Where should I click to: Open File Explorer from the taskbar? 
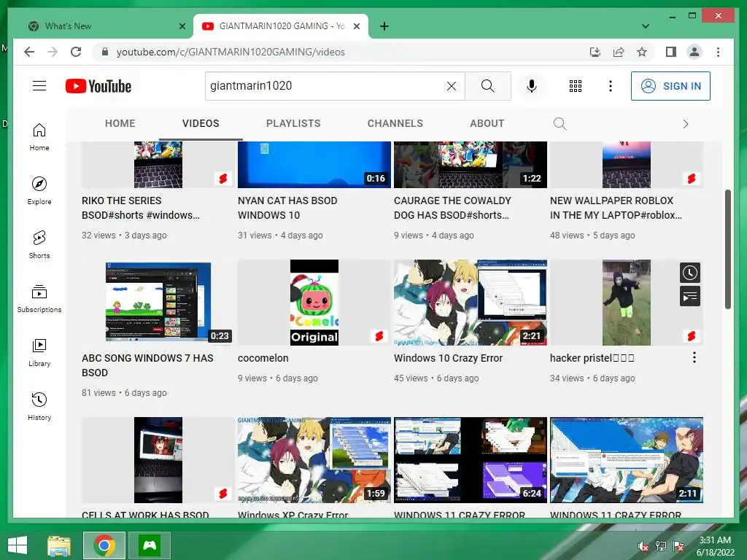coord(59,545)
